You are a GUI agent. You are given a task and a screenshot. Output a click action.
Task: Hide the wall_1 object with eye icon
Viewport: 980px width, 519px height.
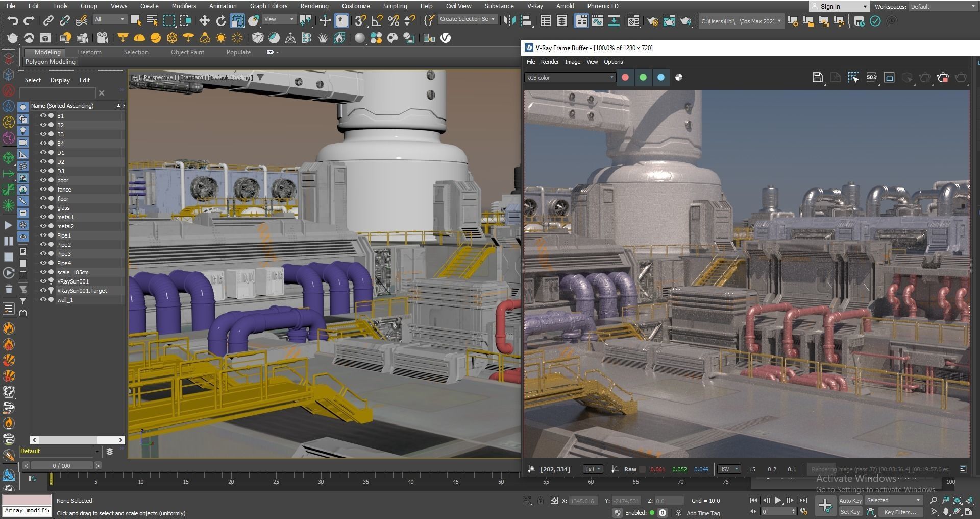coord(43,299)
